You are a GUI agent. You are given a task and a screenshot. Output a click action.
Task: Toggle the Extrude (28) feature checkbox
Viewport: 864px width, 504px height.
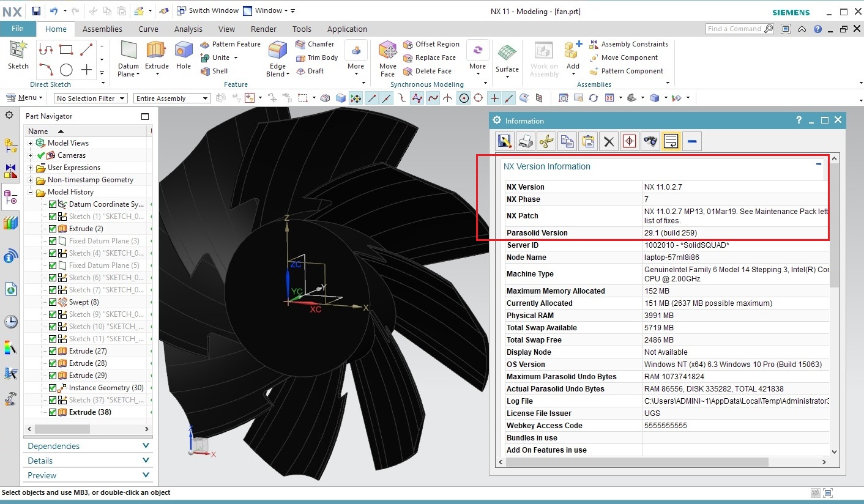click(53, 363)
